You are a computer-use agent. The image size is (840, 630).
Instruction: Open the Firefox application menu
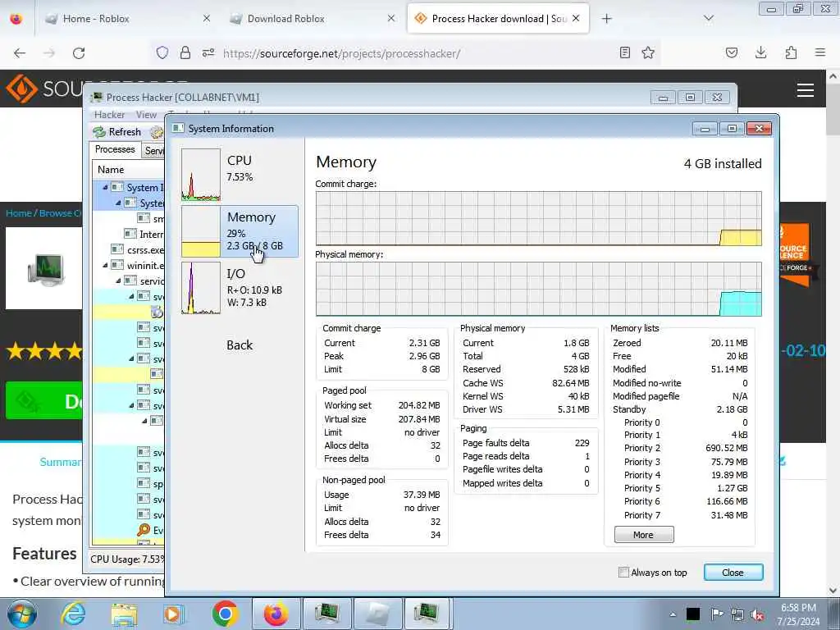pyautogui.click(x=820, y=52)
